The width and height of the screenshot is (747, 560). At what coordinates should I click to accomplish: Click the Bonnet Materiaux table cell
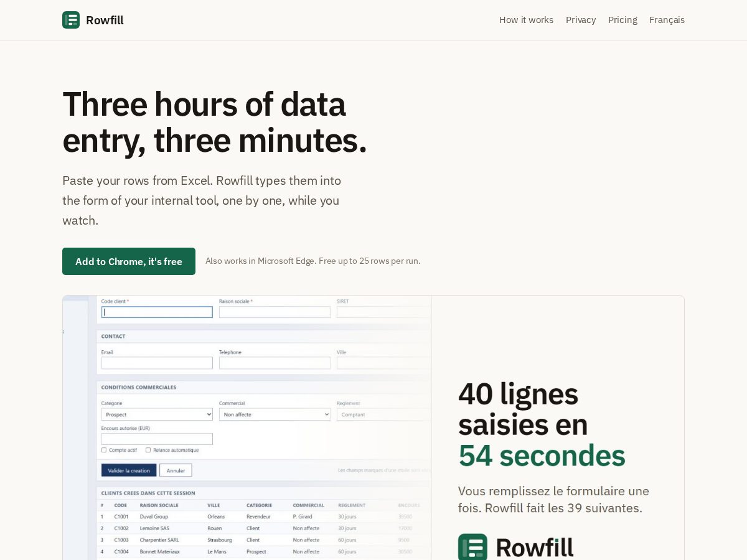click(160, 551)
